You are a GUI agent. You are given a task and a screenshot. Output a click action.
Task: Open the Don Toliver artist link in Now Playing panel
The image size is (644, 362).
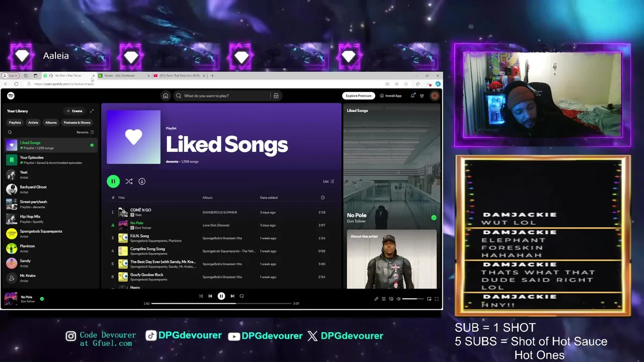356,221
